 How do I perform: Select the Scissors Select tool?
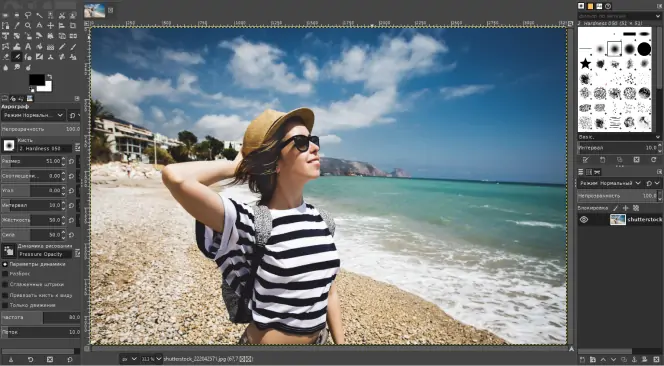coord(62,15)
